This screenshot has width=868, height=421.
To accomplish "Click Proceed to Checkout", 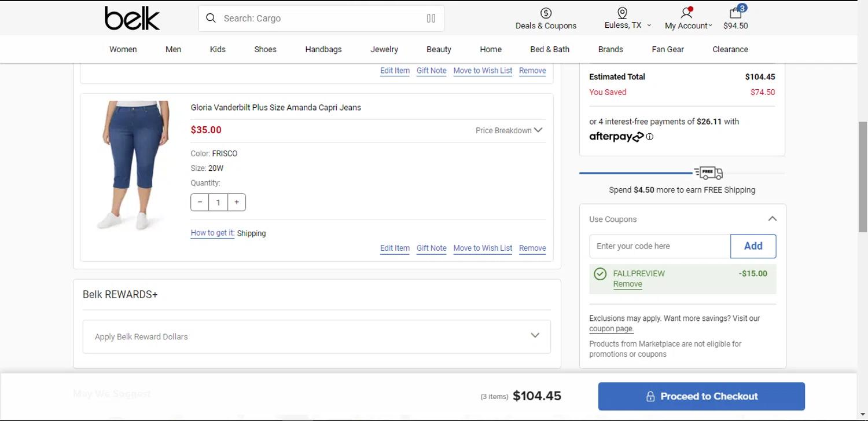I will 701,396.
